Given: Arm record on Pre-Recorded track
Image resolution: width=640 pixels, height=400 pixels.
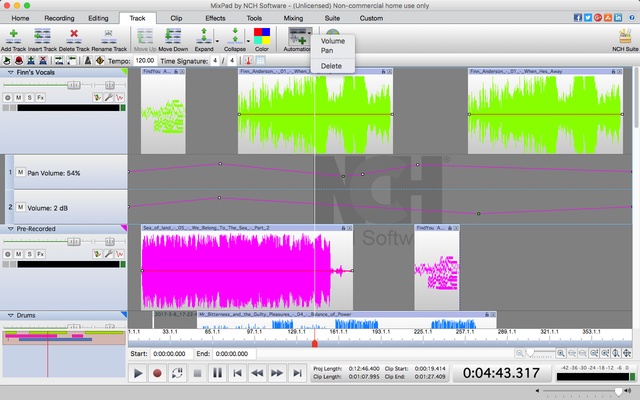Looking at the screenshot, I should (7, 254).
